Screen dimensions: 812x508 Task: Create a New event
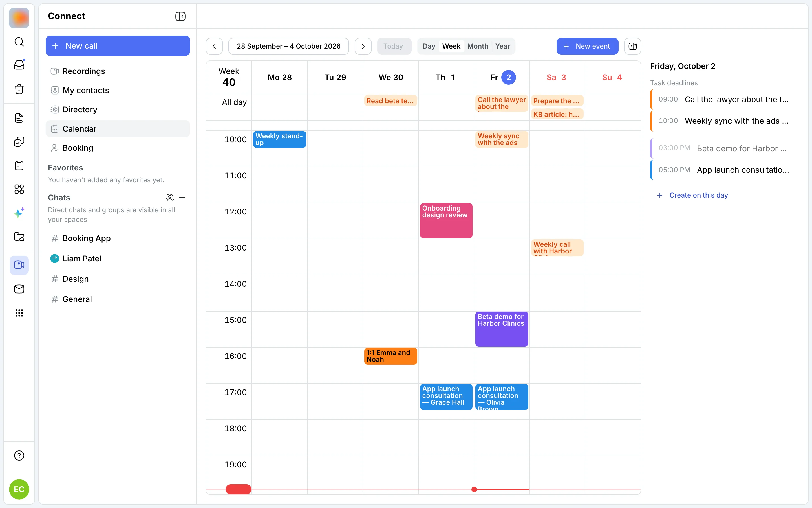pos(587,46)
